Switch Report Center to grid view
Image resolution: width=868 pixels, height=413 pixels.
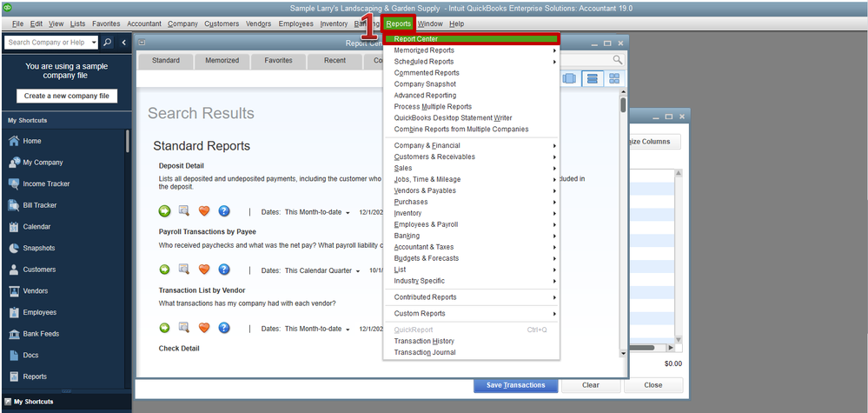[x=614, y=78]
